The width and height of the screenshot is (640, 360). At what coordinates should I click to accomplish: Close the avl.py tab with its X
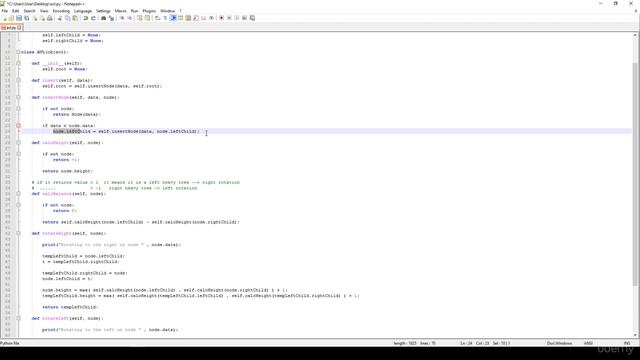pyautogui.click(x=19, y=28)
